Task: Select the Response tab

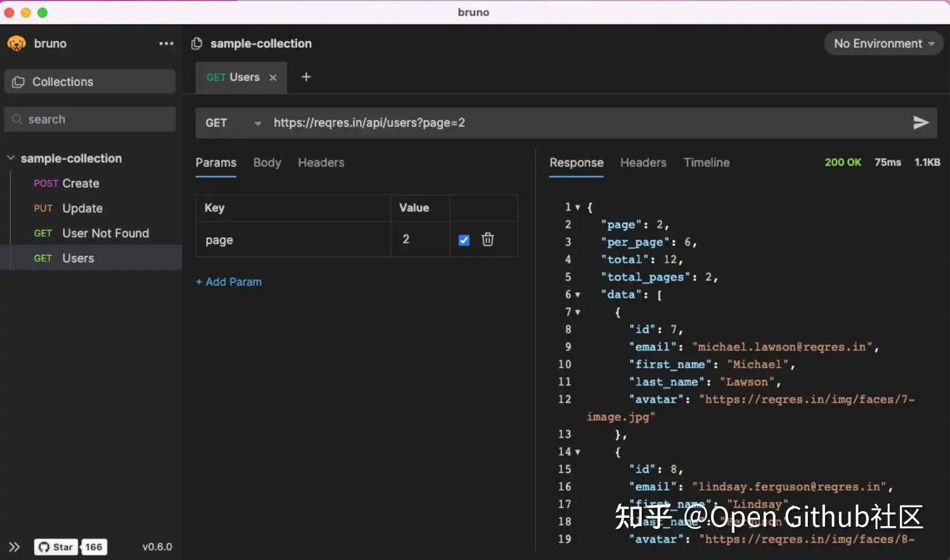Action: (x=576, y=163)
